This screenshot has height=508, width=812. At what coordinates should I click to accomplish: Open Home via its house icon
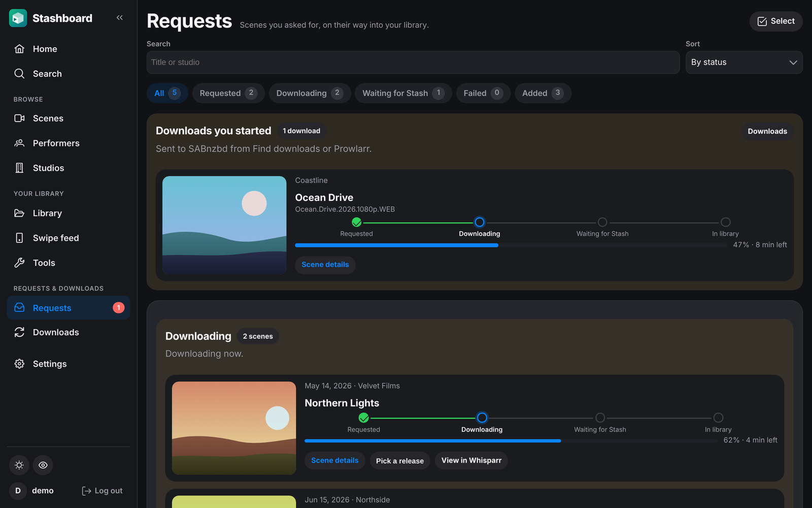(x=19, y=49)
